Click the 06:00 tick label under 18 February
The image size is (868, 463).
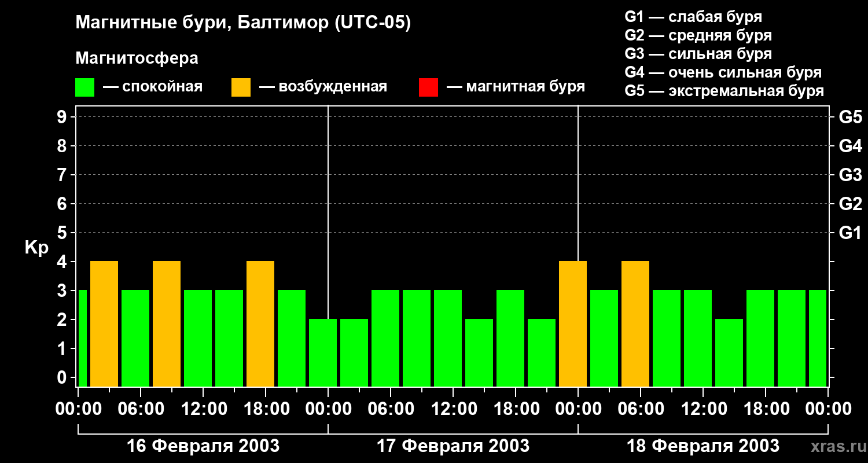coord(641,409)
